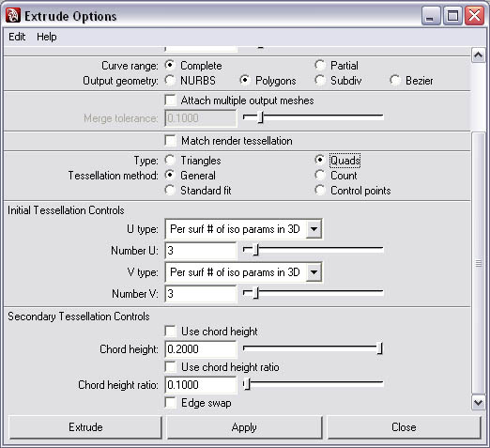This screenshot has height=448, width=490.
Task: Choose NURBS output geometry
Action: [x=170, y=81]
